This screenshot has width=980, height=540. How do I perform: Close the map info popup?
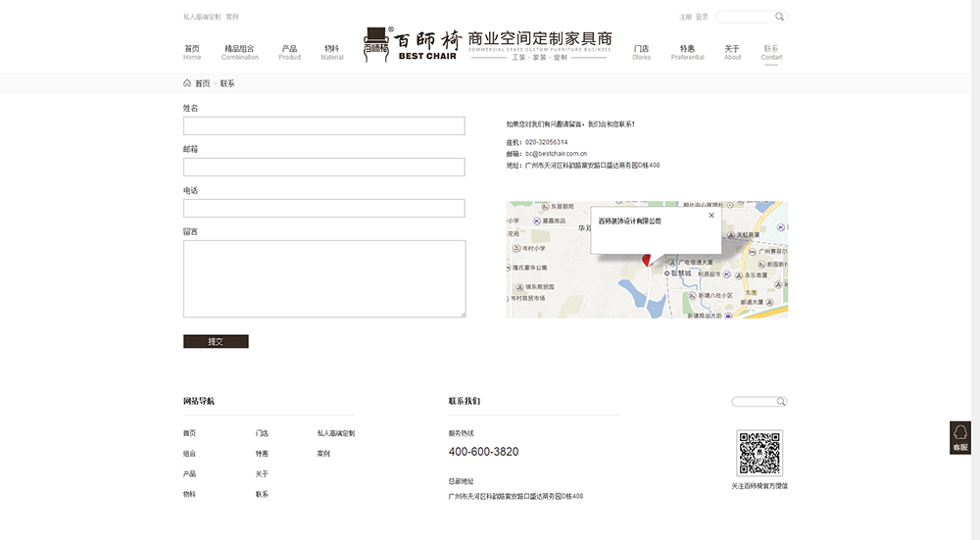[711, 216]
